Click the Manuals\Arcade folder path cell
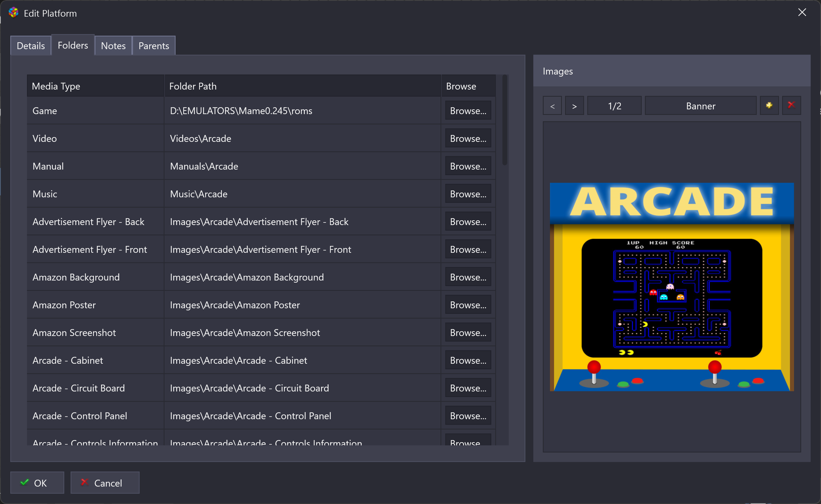 click(302, 166)
